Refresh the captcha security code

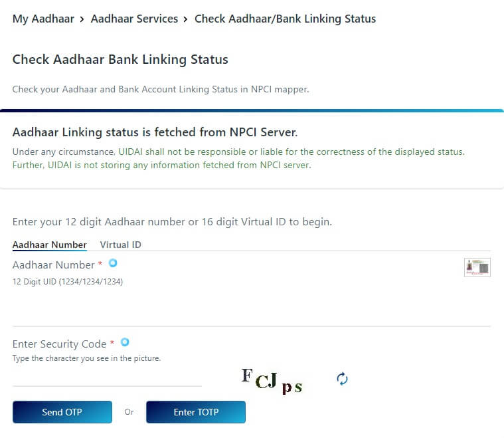coord(342,379)
